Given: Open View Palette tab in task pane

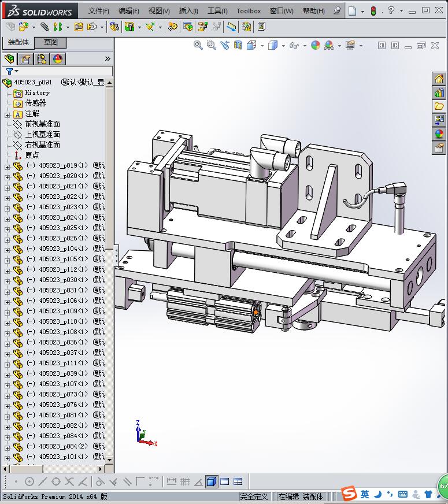Looking at the screenshot, I should pyautogui.click(x=439, y=120).
